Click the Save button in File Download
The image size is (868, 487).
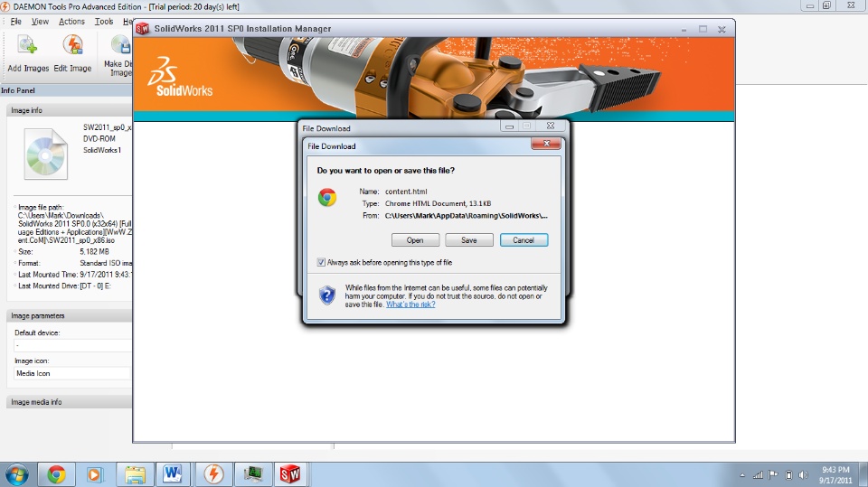(469, 240)
